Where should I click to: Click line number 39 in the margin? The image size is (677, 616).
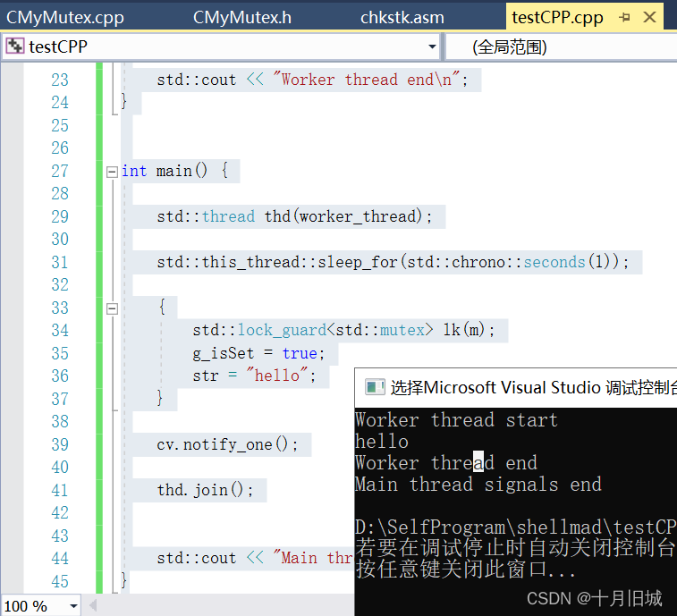(60, 444)
